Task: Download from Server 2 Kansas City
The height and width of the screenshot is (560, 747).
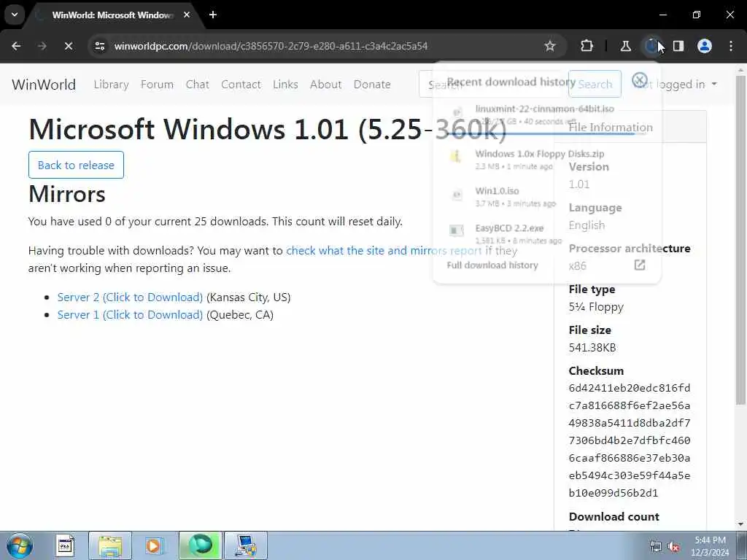Action: point(130,297)
